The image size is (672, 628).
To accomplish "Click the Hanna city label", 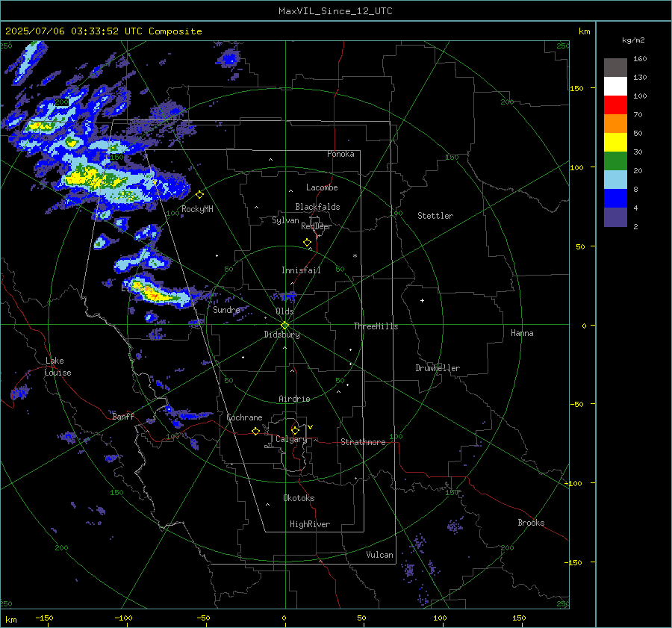I will click(x=522, y=333).
